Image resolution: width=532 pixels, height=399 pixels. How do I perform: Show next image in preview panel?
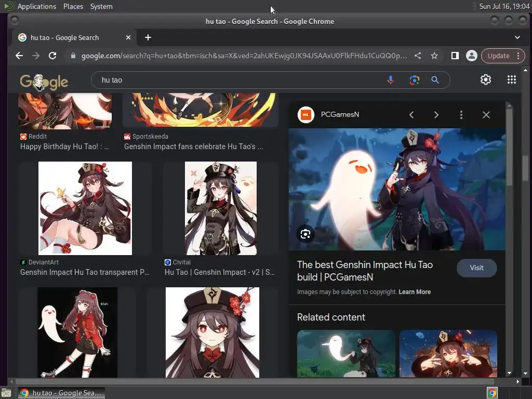pos(436,115)
